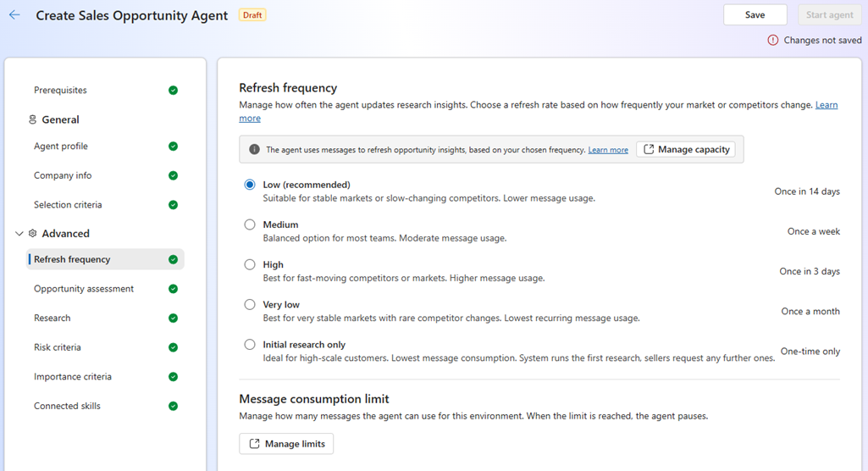Click the green check beside Prerequisites
This screenshot has height=471, width=868.
tap(174, 90)
